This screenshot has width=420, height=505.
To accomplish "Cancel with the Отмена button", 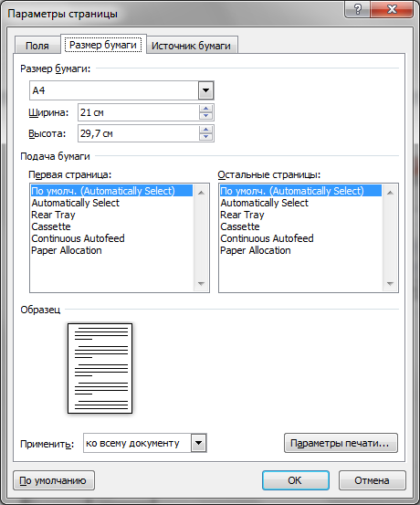I will pyautogui.click(x=372, y=480).
